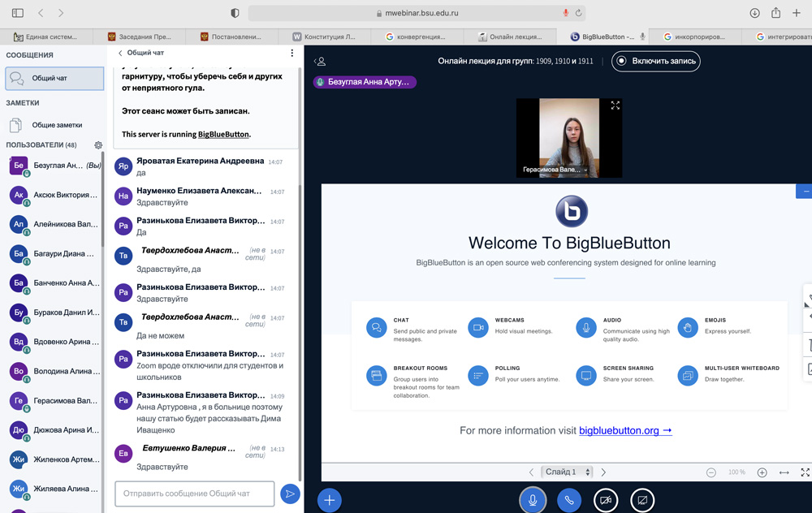Switch to the Конституция browser tab
Screen dimensions: 812x513
325,37
